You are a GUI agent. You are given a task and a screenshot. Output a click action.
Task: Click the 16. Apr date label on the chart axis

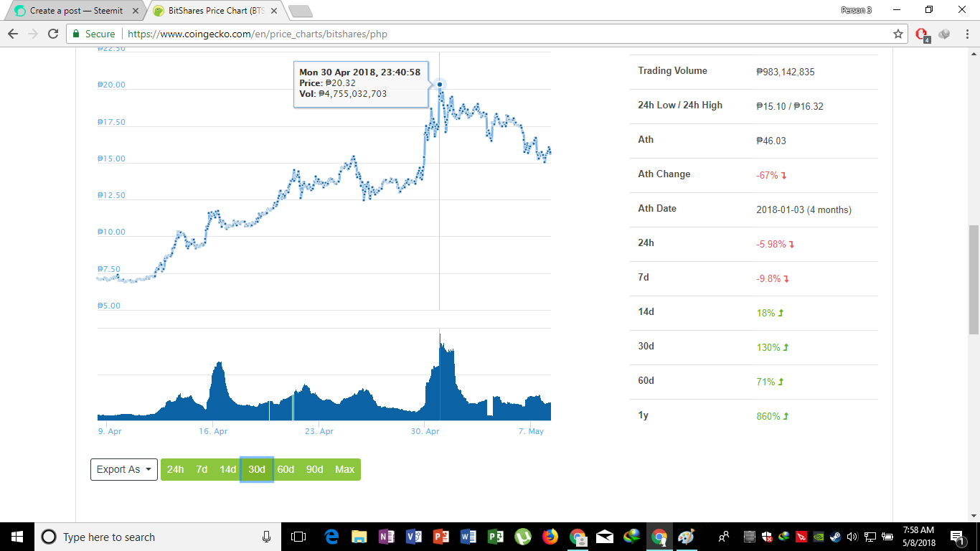[x=214, y=431]
